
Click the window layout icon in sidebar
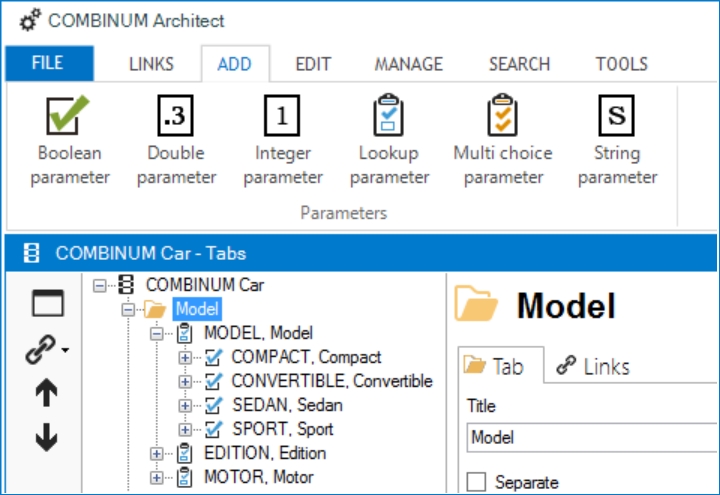pos(48,303)
